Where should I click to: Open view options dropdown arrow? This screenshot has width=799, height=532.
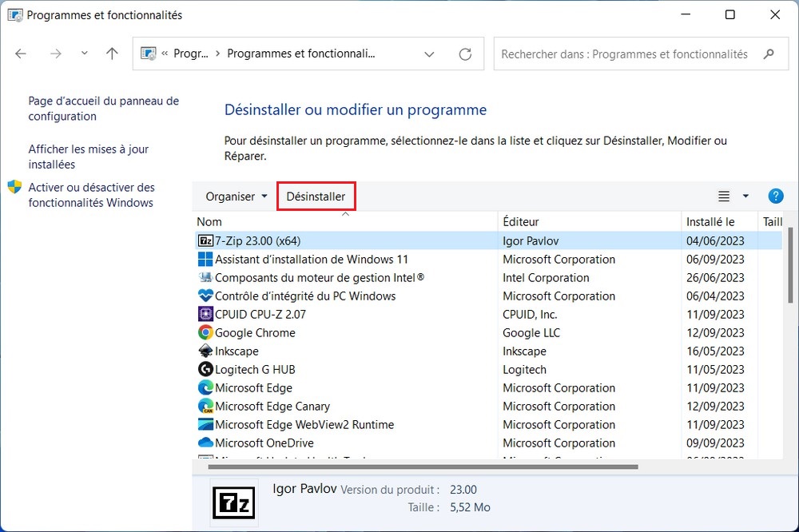745,196
